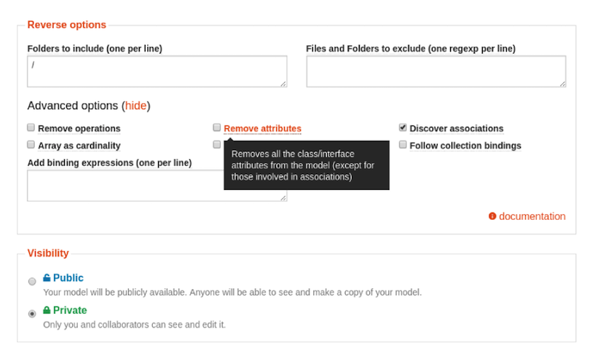Enable Array as cardinality checkbox
The height and width of the screenshot is (364, 592).
31,145
